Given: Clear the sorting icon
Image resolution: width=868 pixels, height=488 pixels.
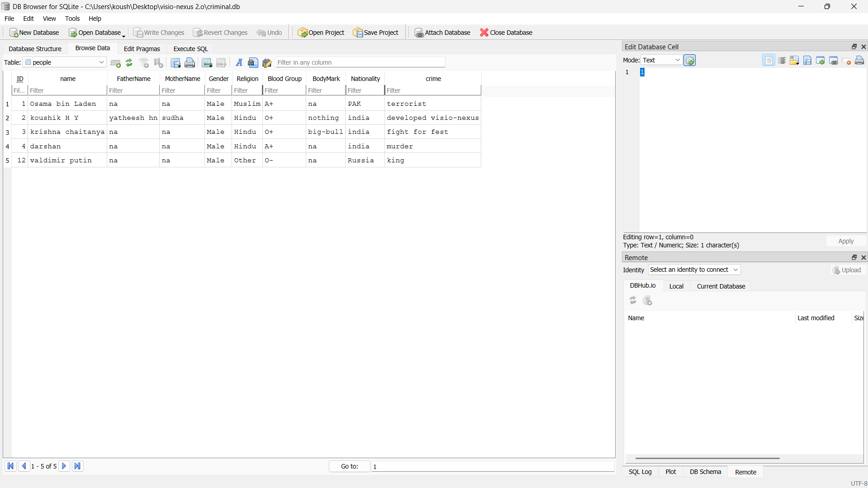Looking at the screenshot, I should point(158,63).
